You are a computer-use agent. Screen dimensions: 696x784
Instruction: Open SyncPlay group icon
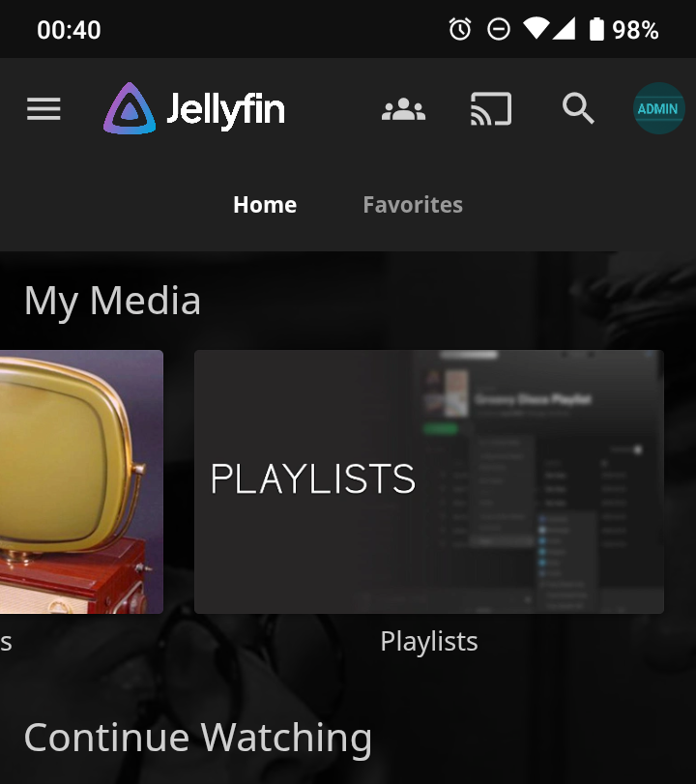point(403,109)
